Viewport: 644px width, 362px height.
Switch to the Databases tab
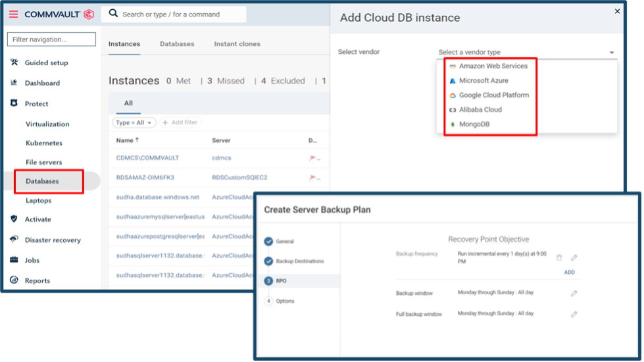coord(177,44)
